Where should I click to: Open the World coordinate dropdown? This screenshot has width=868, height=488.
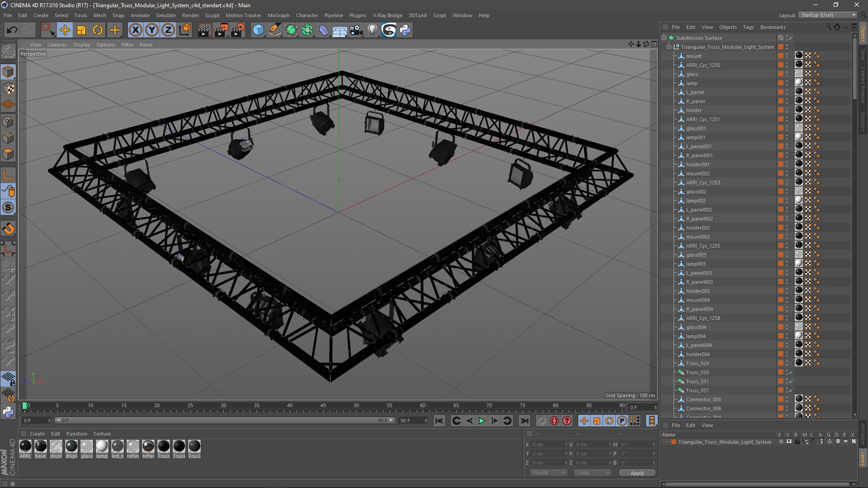pyautogui.click(x=549, y=473)
